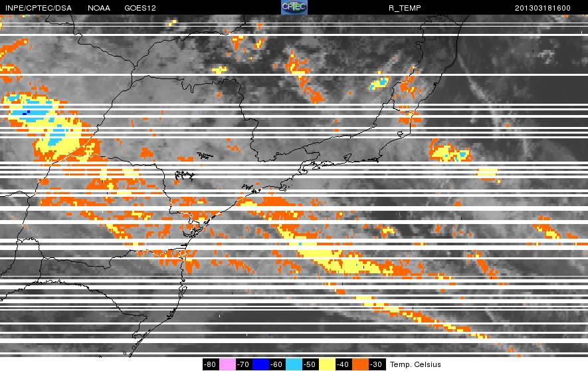Click the R_TEMP product label
The width and height of the screenshot is (588, 371).
click(x=405, y=8)
